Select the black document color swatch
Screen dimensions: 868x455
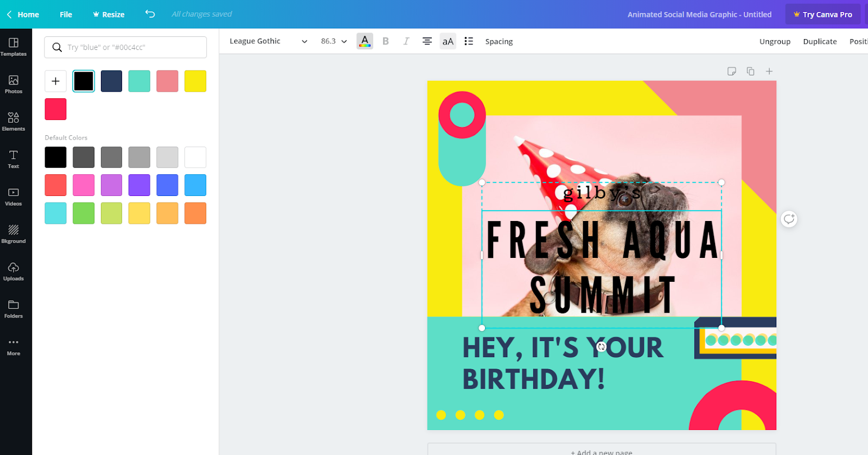84,81
